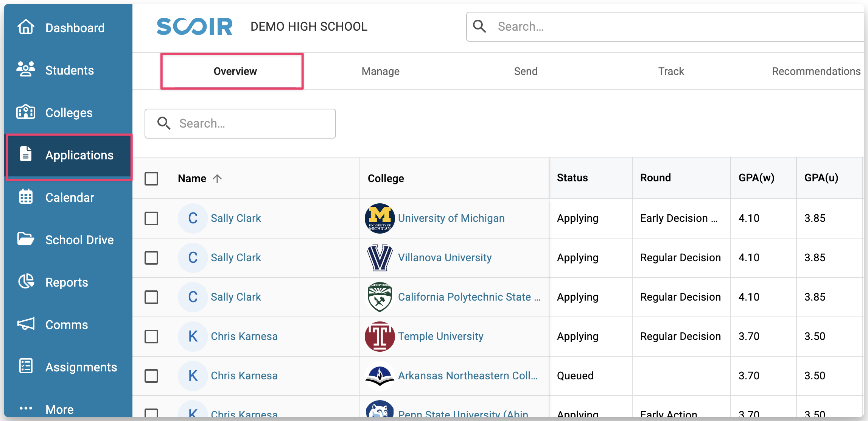Click the Dashboard home icon

[x=26, y=27]
